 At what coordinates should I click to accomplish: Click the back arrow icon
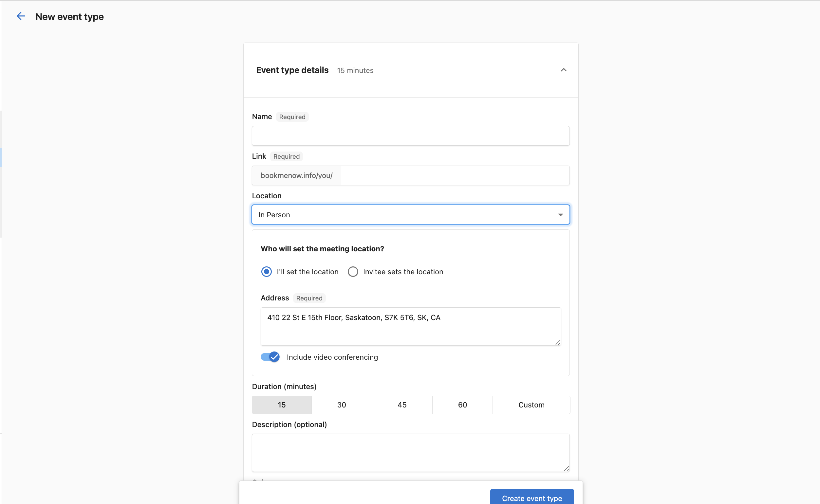coord(21,16)
